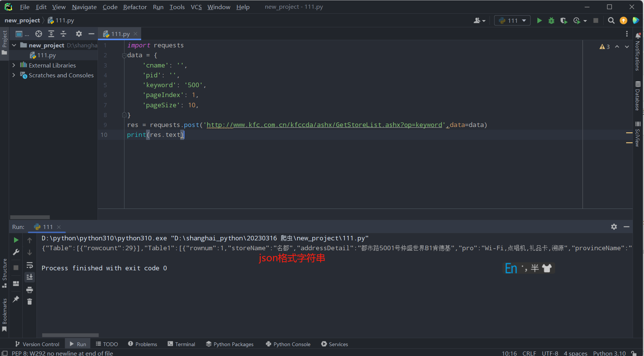This screenshot has height=356, width=644.
Task: Click the stop button in Run panel
Action: pos(16,268)
